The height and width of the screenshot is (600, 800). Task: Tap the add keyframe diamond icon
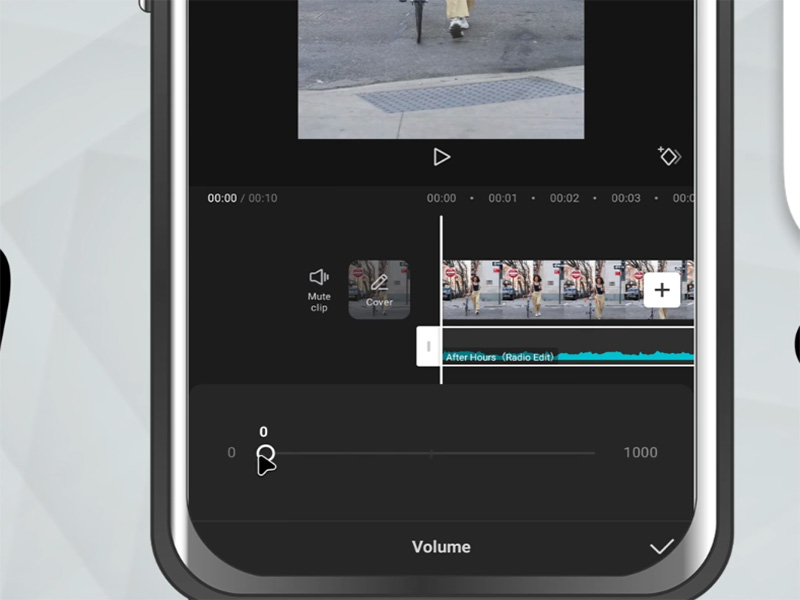click(668, 157)
